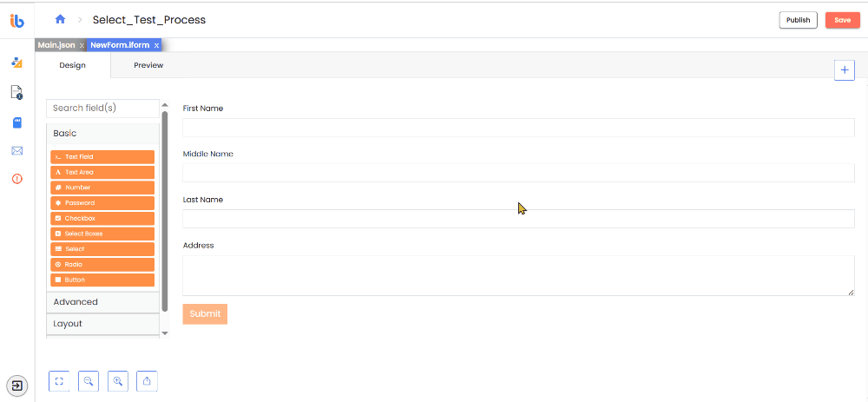The height and width of the screenshot is (402, 868).
Task: Collapse the Basic components section
Action: point(103,134)
